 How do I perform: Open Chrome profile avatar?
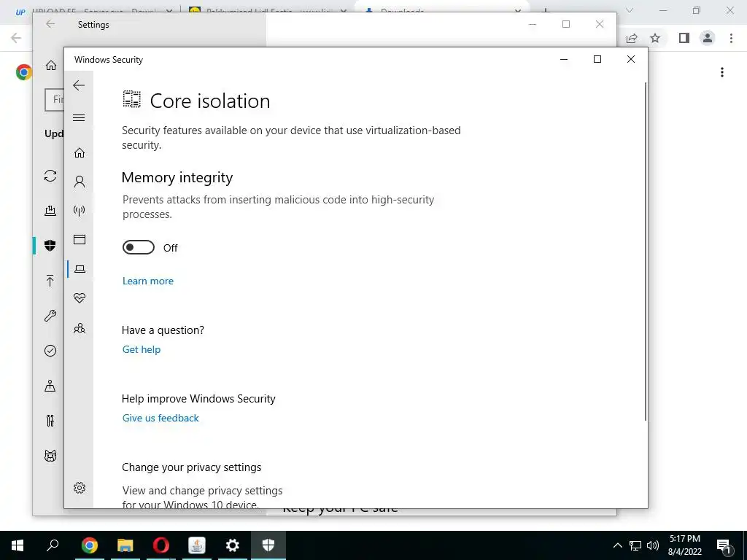click(708, 38)
